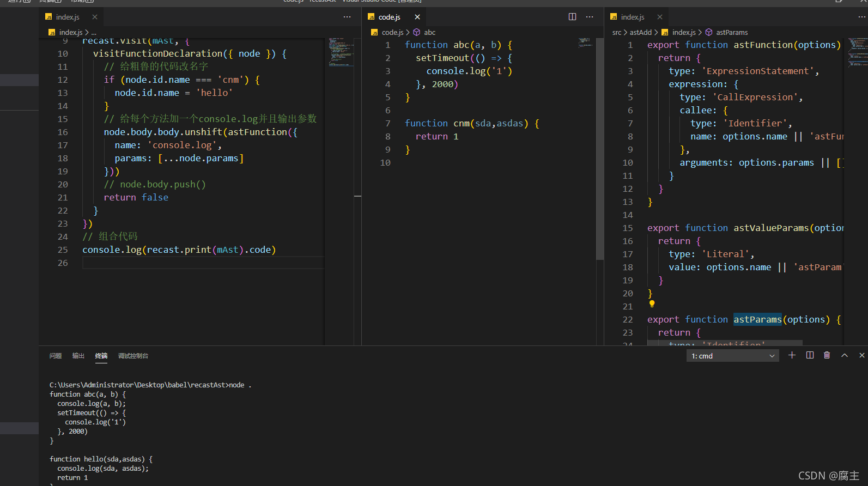
Task: Open the astParams symbol breadcrumb
Action: (732, 32)
